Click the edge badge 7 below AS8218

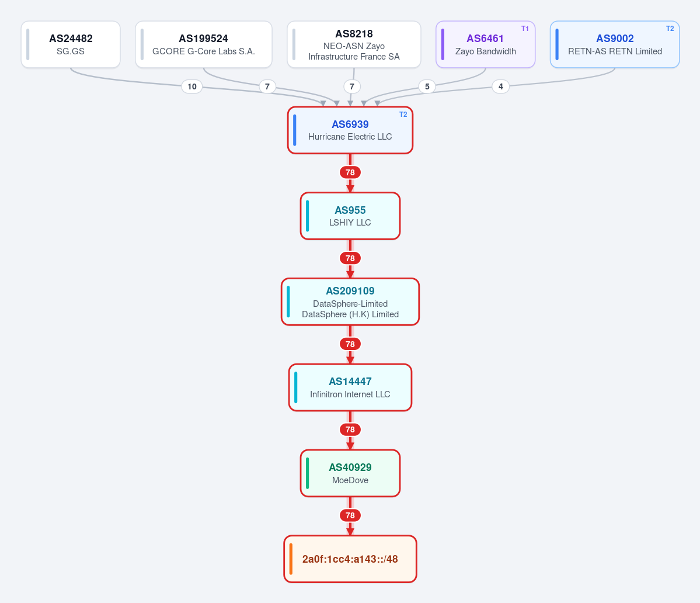tap(352, 86)
